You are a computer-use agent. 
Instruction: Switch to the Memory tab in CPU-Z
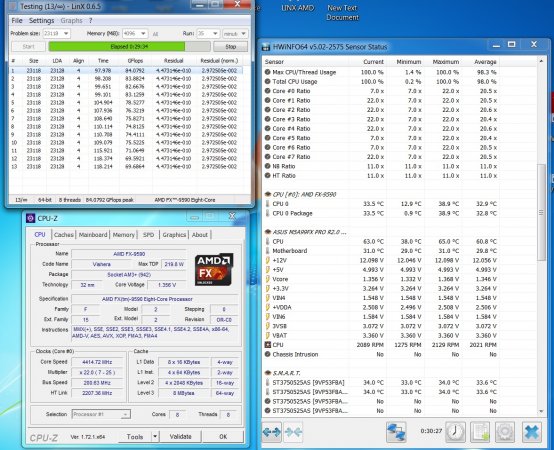pyautogui.click(x=124, y=235)
